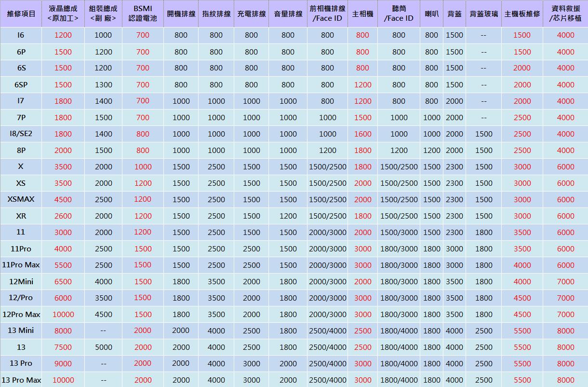Select the 13 Mini row label
Viewport: 588px width, 387px height.
[x=21, y=331]
